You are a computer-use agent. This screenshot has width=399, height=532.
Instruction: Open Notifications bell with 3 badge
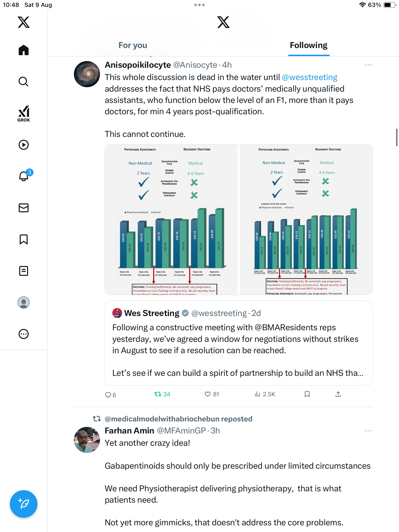(24, 176)
